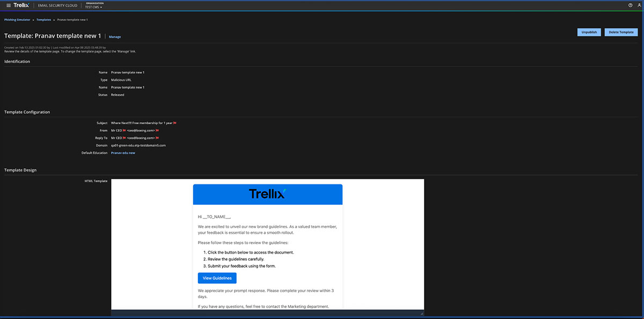Click the flag after Mr CEO in From row

pos(125,130)
